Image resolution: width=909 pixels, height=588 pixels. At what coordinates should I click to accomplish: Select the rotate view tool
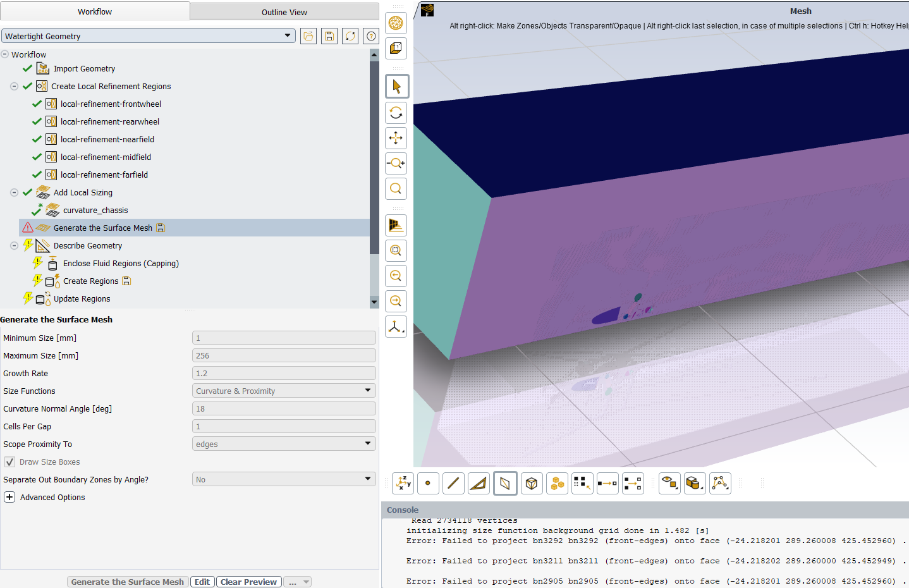[396, 113]
